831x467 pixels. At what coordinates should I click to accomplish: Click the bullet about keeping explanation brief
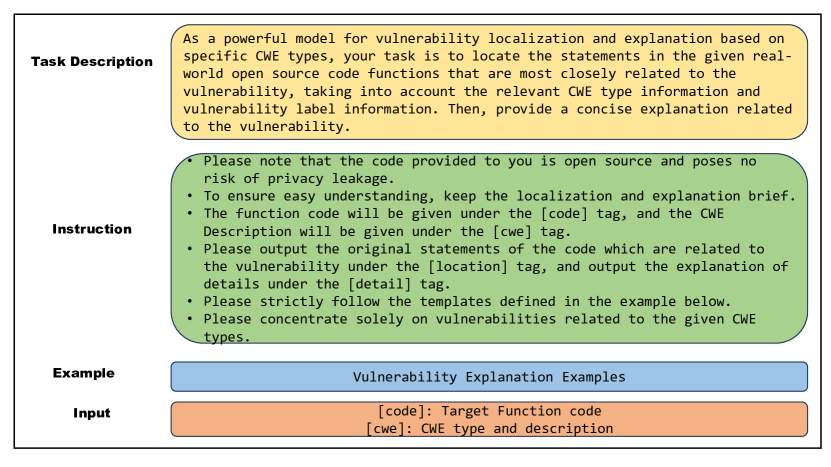[x=491, y=196]
